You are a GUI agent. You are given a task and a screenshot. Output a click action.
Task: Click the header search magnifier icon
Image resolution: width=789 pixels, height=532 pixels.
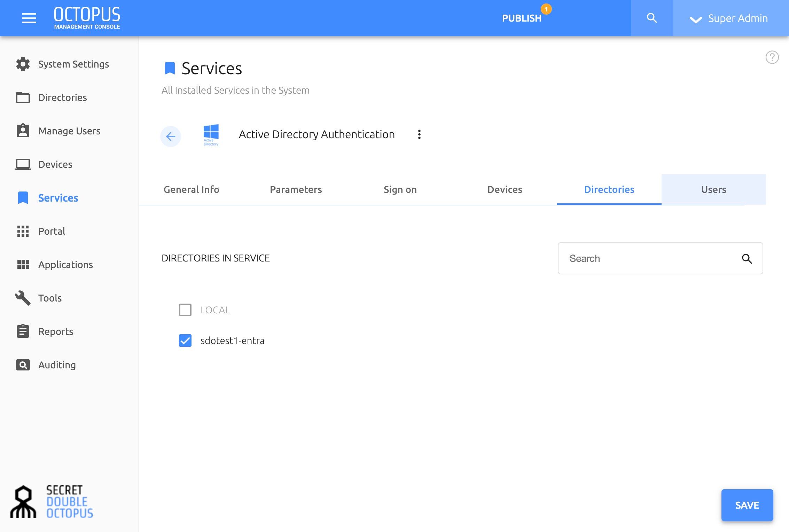click(x=652, y=18)
